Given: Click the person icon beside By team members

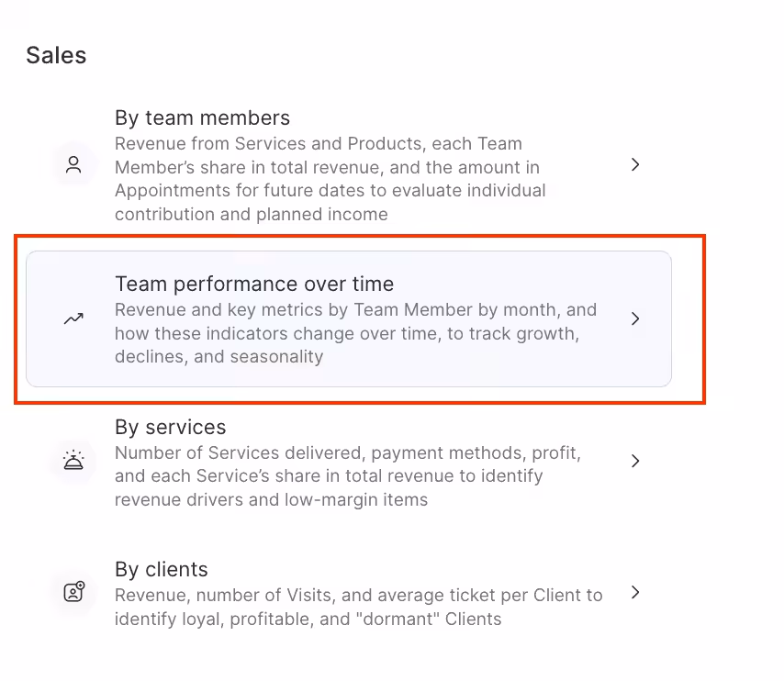Looking at the screenshot, I should tap(73, 165).
